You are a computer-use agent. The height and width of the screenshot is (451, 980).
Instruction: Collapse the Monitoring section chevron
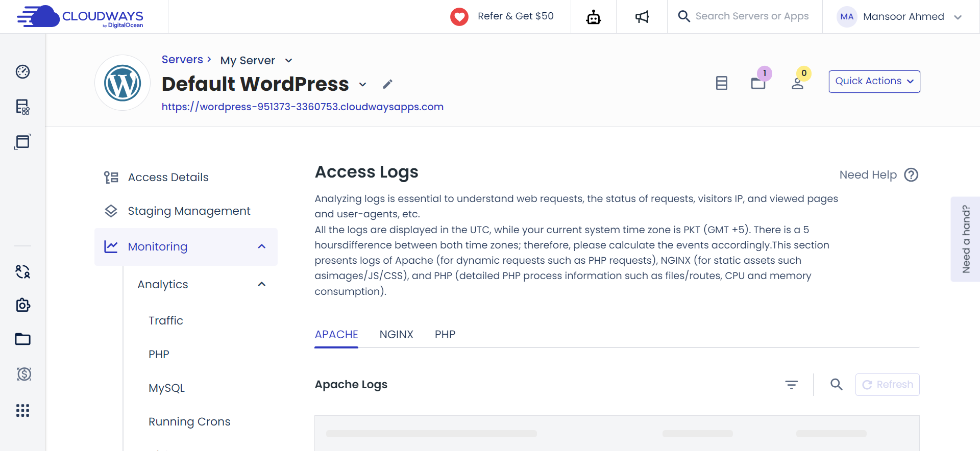point(262,246)
